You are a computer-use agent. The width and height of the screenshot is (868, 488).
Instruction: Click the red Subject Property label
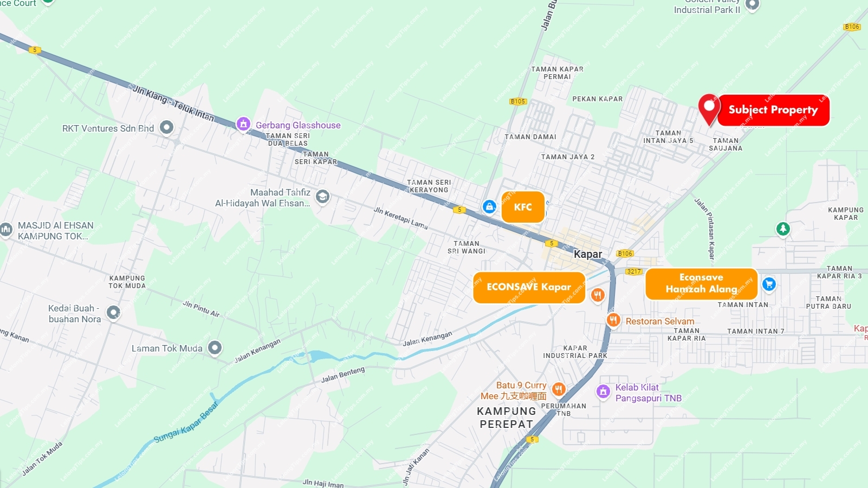point(773,110)
